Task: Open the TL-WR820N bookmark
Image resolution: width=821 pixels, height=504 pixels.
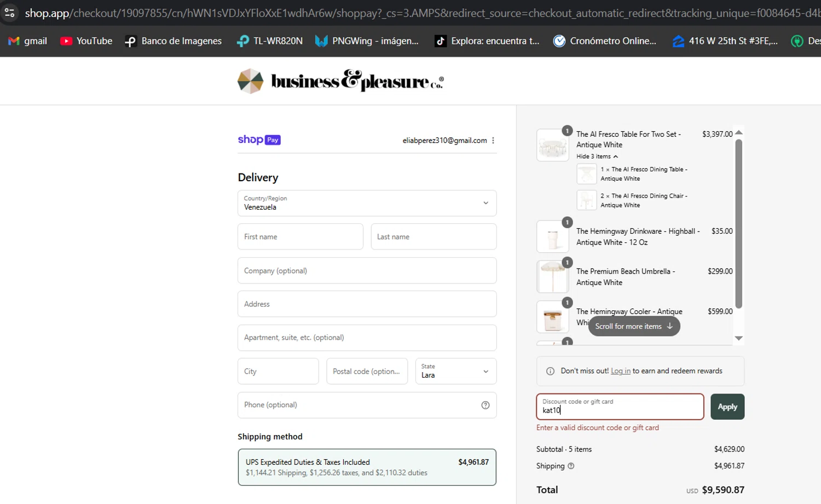Action: [x=269, y=41]
